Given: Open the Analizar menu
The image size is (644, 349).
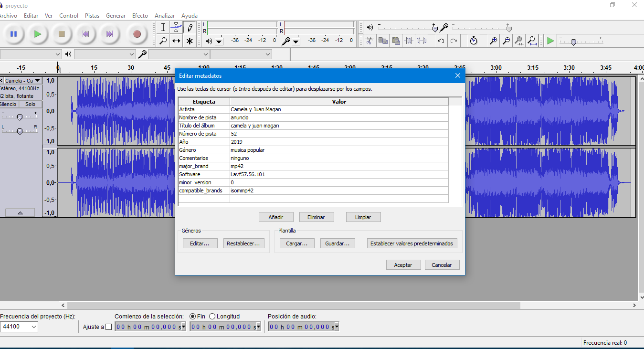Looking at the screenshot, I should 165,16.
